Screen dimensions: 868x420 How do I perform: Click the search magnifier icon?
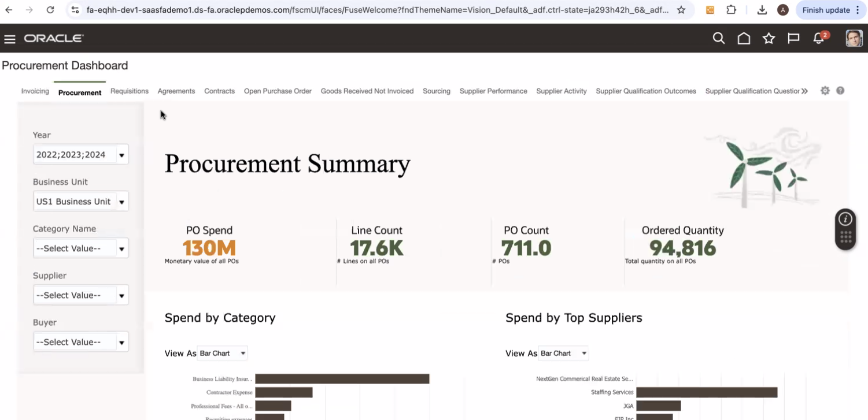coord(718,38)
